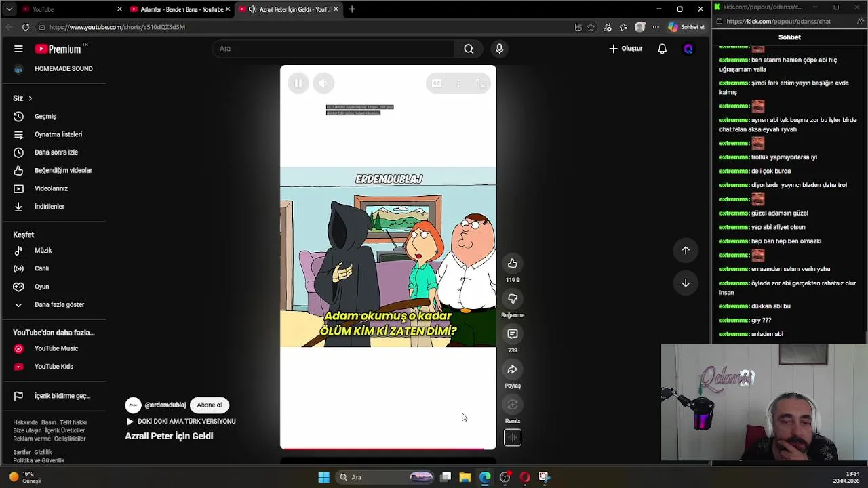Screen dimensions: 868x488
Task: Click Hakkında footer link
Action: [x=26, y=422]
